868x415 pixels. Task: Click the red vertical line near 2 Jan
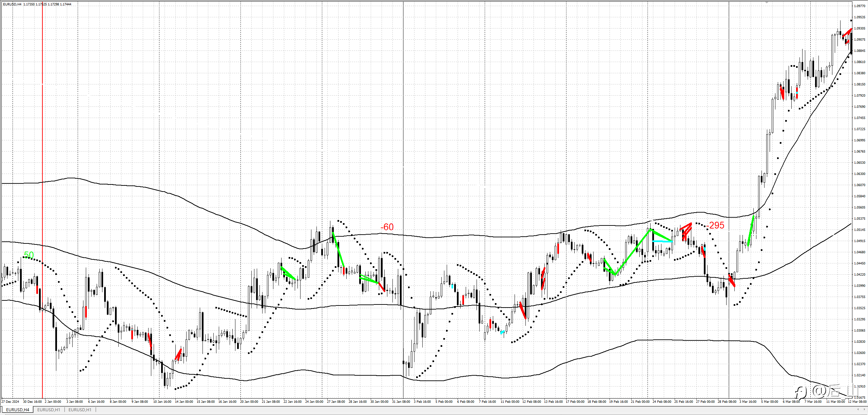[x=42, y=136]
